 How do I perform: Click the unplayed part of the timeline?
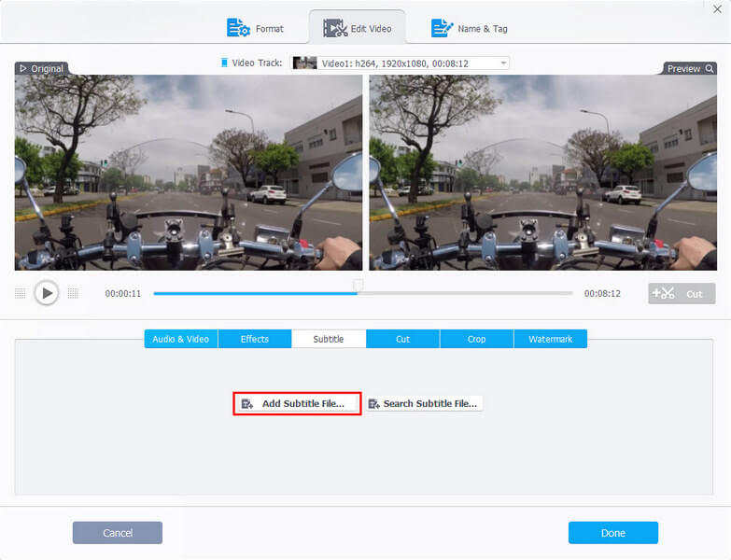[x=465, y=293]
